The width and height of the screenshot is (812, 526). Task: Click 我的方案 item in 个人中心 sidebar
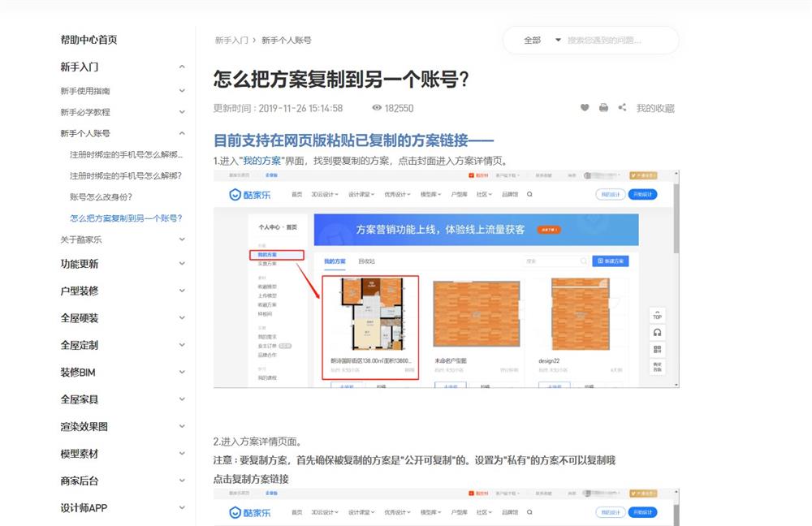point(277,255)
